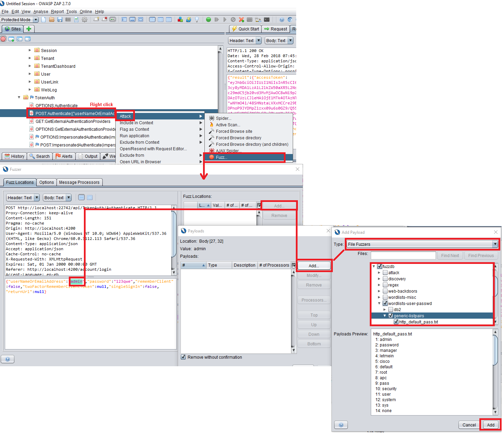Open Options gear icon in toolbar

coord(85,20)
